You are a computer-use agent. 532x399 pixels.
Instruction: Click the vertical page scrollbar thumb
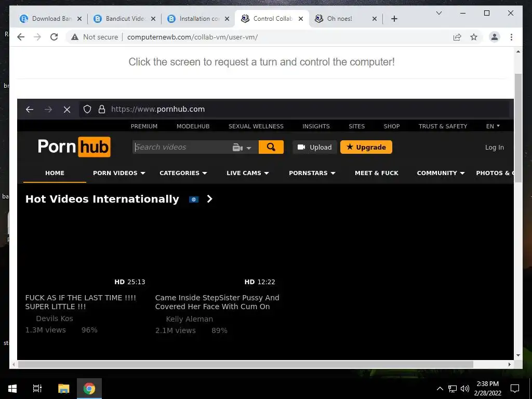[x=518, y=128]
